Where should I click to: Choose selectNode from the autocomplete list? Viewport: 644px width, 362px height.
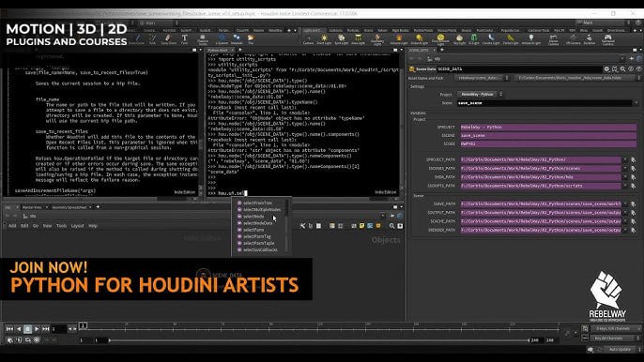(253, 217)
